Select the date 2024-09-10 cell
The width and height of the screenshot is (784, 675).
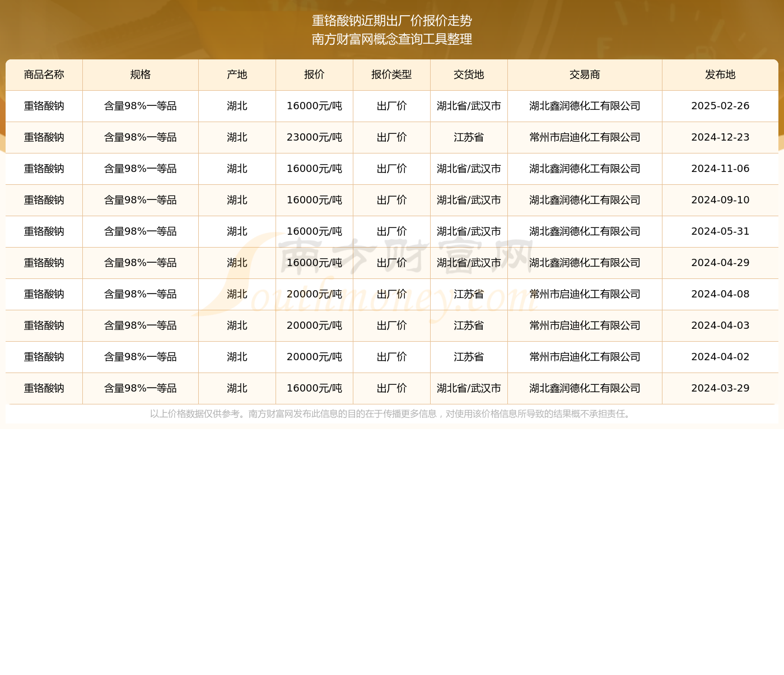[721, 201]
